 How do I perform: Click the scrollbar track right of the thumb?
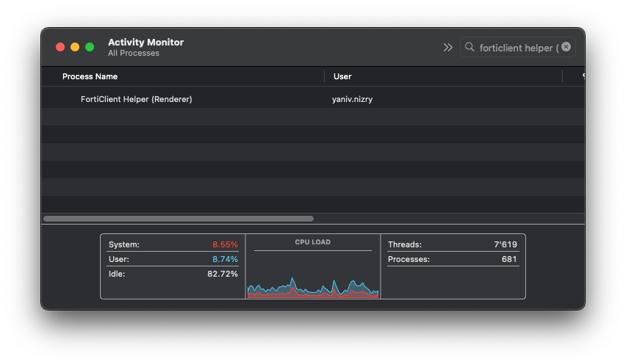[441, 219]
